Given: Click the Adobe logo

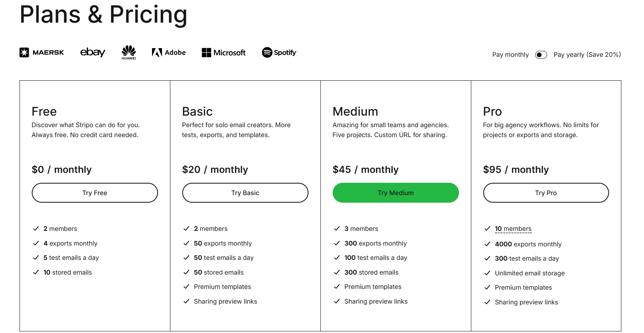Looking at the screenshot, I should (x=168, y=52).
